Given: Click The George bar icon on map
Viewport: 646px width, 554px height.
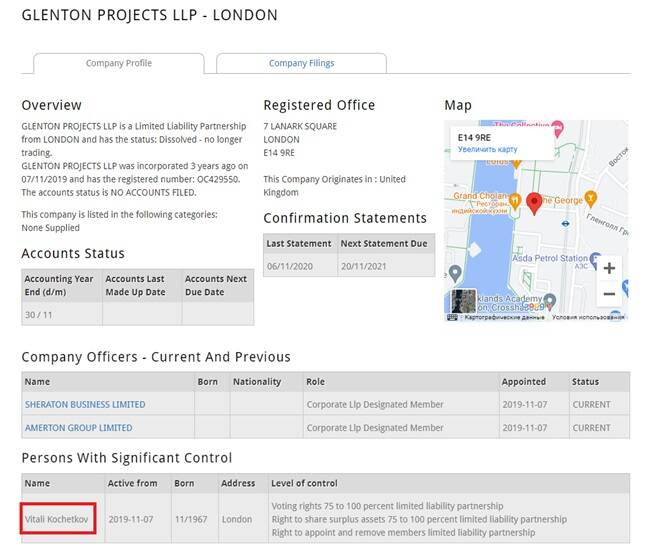Looking at the screenshot, I should 590,197.
